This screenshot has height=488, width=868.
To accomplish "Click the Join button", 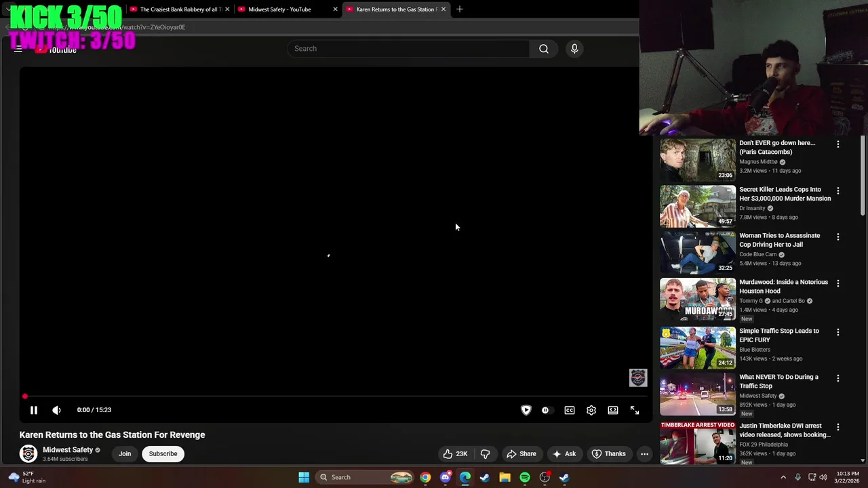I will [125, 454].
